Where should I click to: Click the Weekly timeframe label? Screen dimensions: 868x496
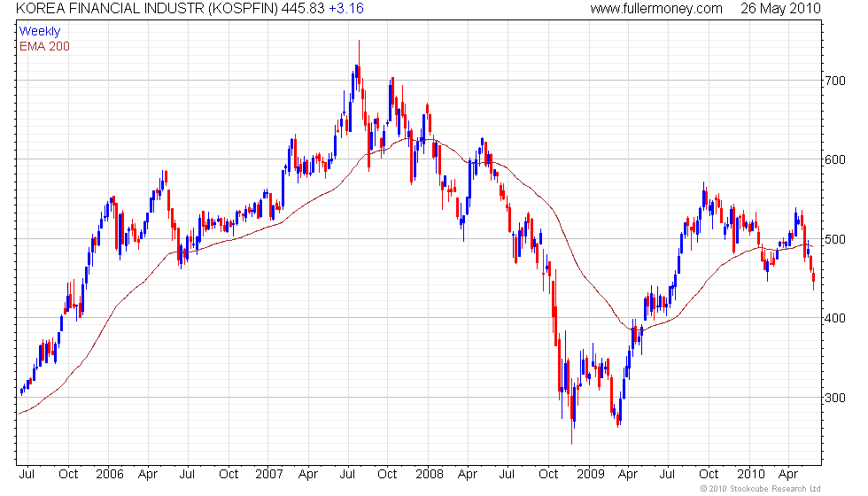tap(39, 32)
